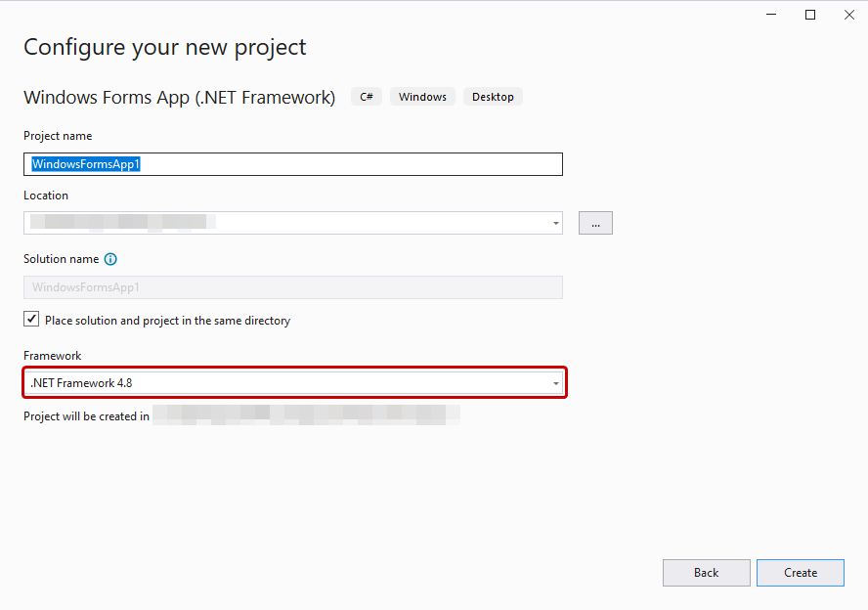
Task: Select the Project name text field
Action: (x=293, y=163)
